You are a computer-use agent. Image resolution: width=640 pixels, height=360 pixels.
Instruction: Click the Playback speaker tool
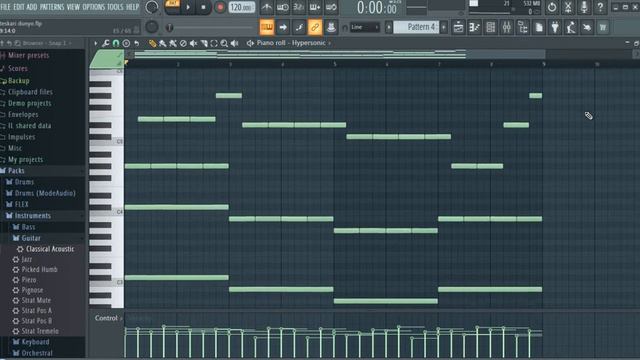(x=235, y=43)
